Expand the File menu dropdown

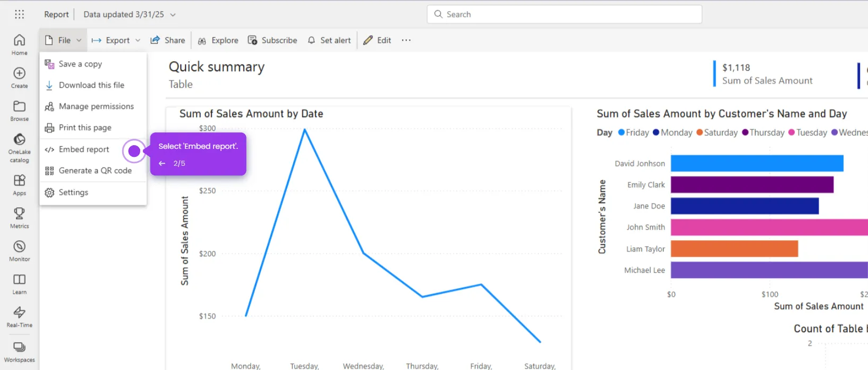pos(63,40)
